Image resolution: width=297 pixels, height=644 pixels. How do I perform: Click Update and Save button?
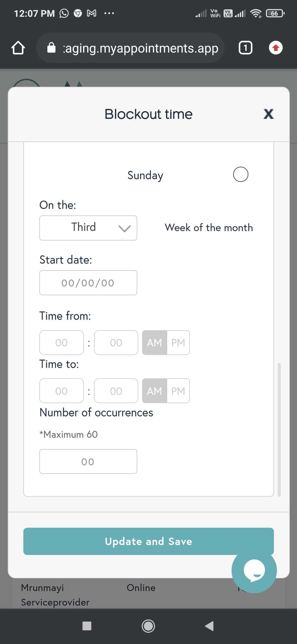[148, 541]
